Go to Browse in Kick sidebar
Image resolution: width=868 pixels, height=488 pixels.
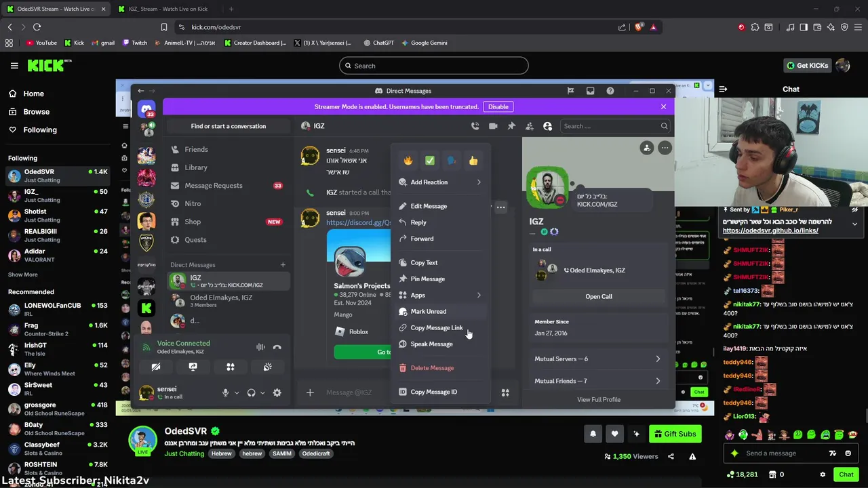[x=36, y=112]
